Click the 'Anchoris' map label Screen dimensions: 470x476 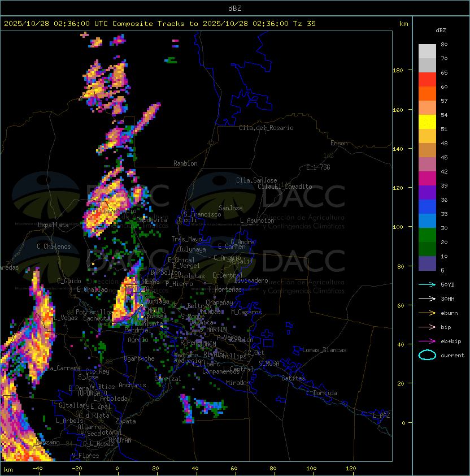click(x=132, y=385)
